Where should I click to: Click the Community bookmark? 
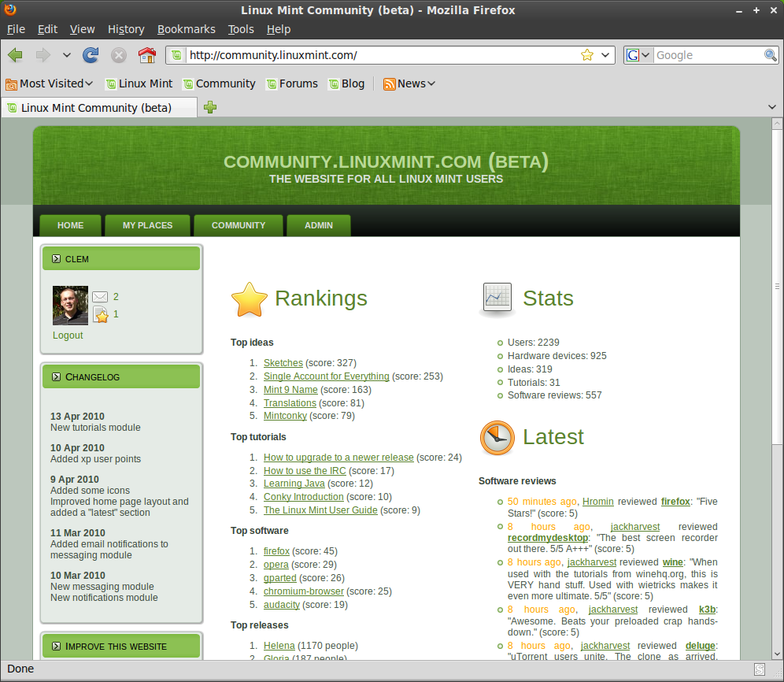point(219,83)
